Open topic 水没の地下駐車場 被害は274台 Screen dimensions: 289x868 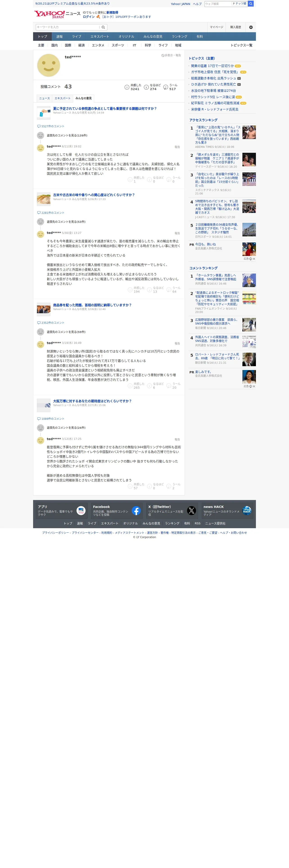pos(213,91)
